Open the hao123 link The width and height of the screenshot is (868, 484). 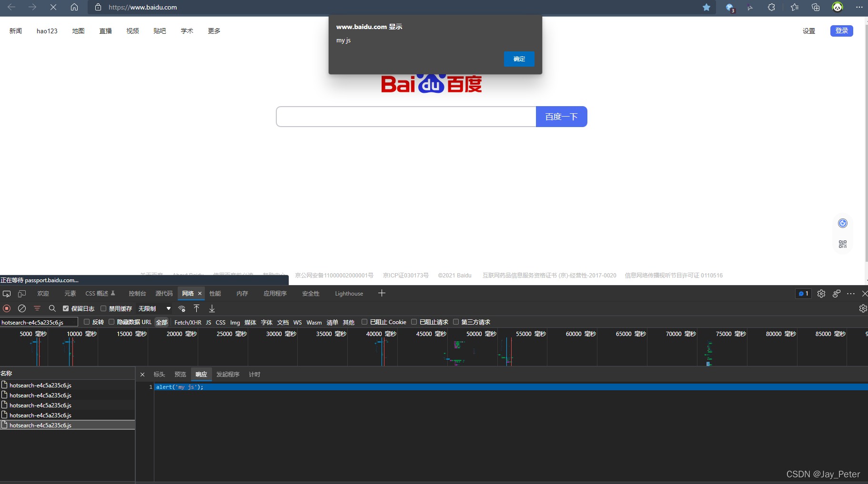pyautogui.click(x=47, y=31)
